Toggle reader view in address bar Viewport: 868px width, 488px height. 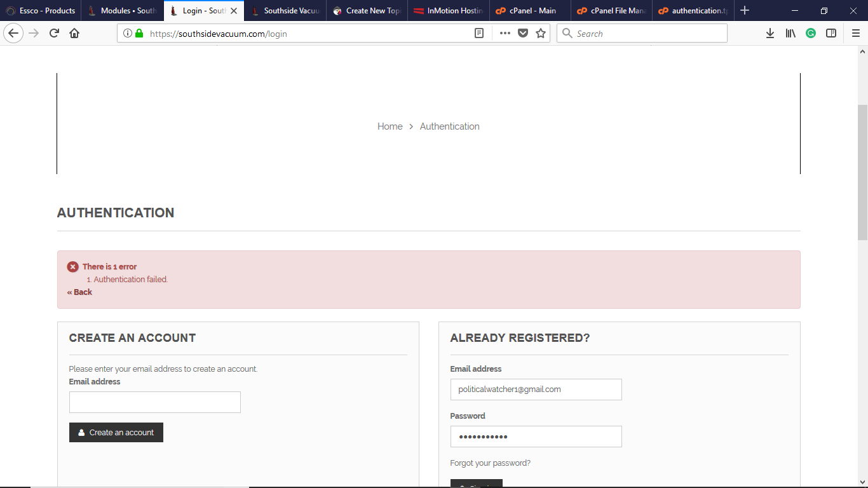(x=479, y=34)
